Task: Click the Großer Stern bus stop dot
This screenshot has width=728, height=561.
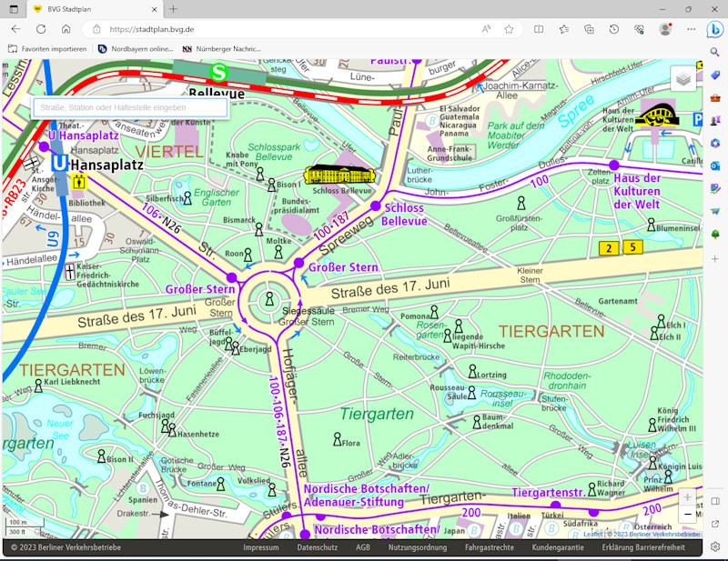Action: pos(298,263)
